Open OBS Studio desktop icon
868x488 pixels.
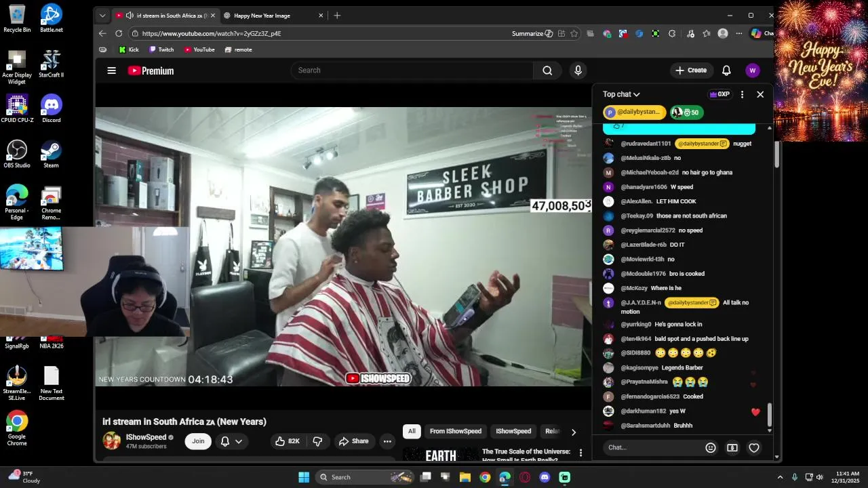[x=17, y=154]
